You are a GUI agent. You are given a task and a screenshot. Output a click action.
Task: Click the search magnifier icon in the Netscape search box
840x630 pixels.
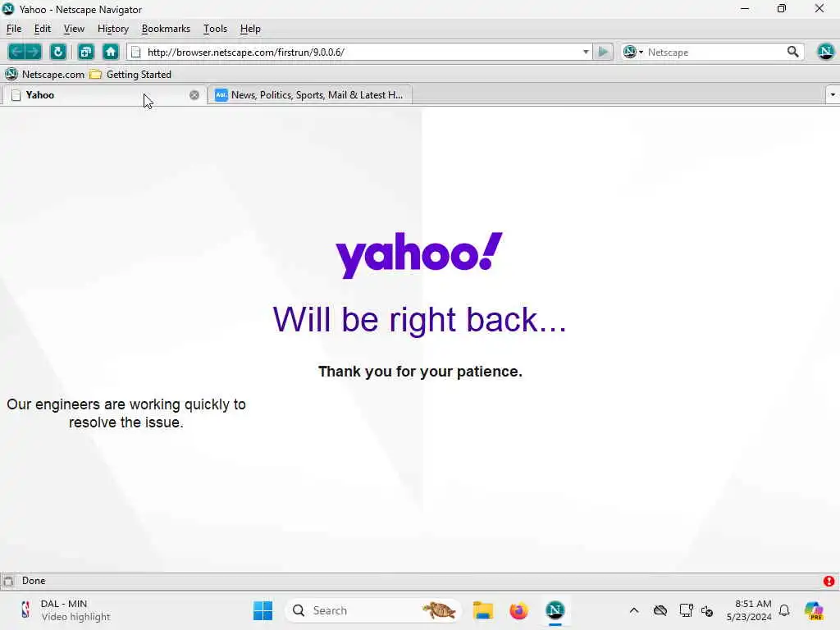point(793,52)
